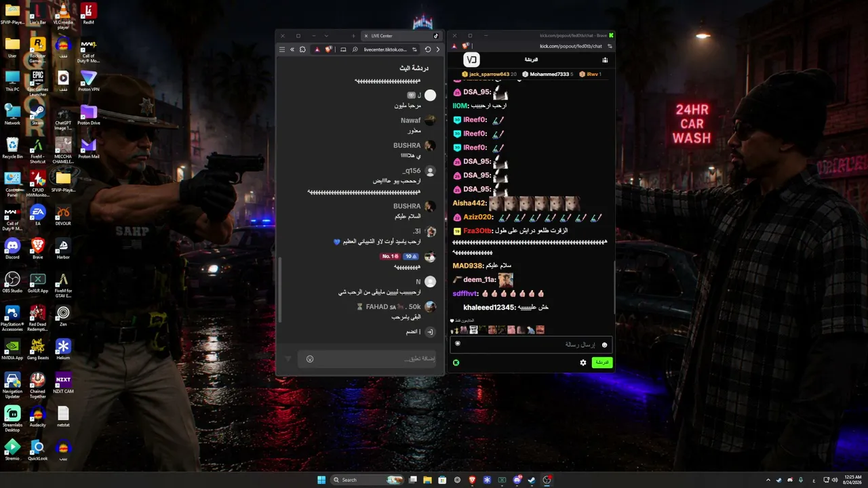Click the livecenter.tiktok.com address bar
This screenshot has height=488, width=868.
pos(385,49)
